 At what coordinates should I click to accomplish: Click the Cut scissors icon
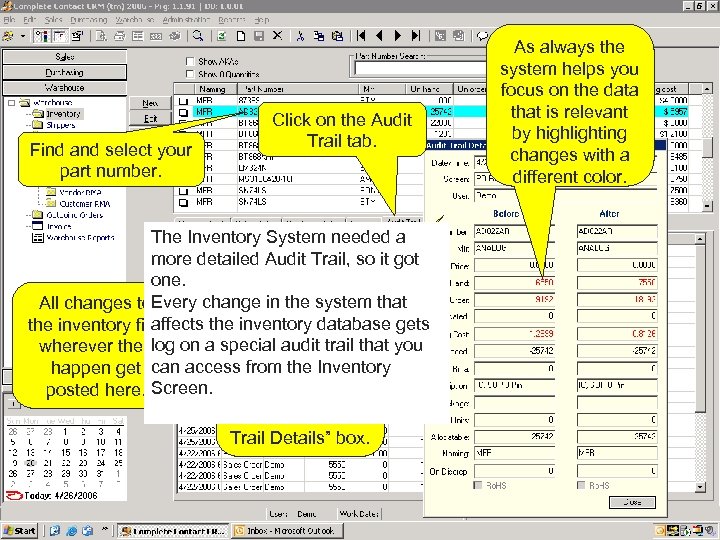tap(300, 36)
